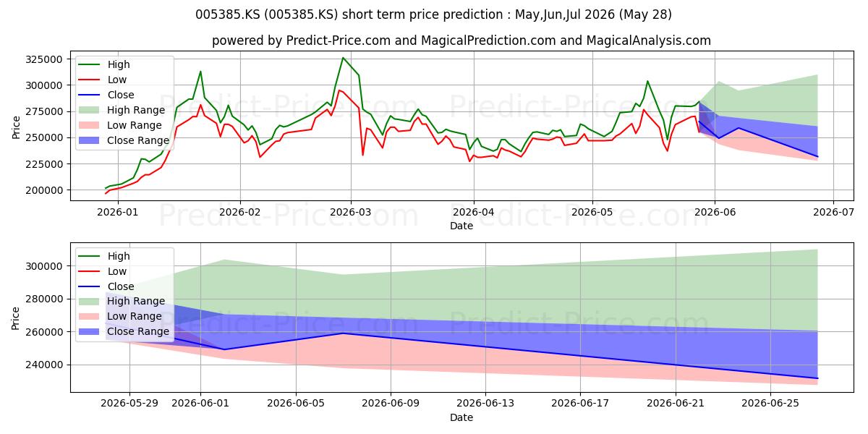Click the 2026-05-29 date tick label
868x434 pixels.
[x=129, y=404]
